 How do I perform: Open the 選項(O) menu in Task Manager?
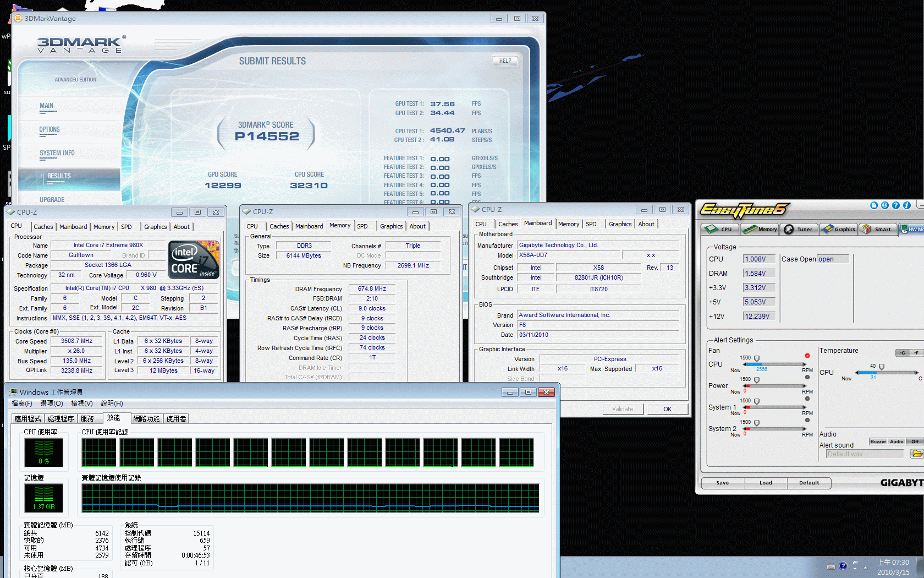pos(52,403)
